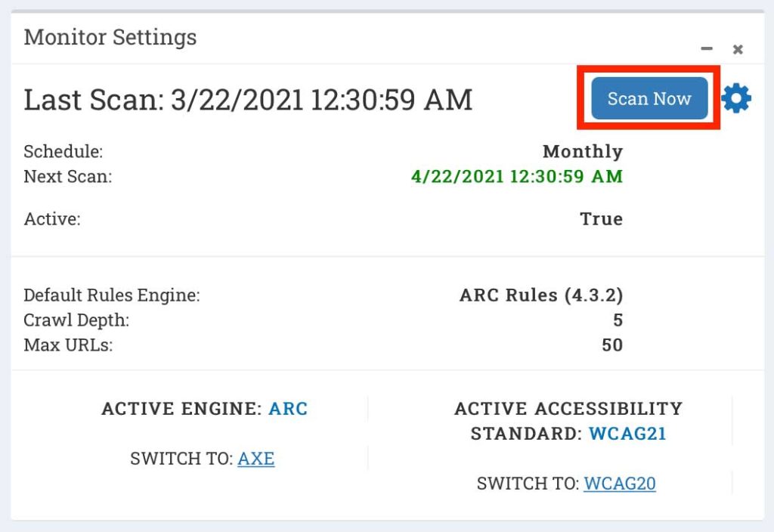Image resolution: width=774 pixels, height=532 pixels.
Task: Click the Default Rules Engine label
Action: click(112, 295)
